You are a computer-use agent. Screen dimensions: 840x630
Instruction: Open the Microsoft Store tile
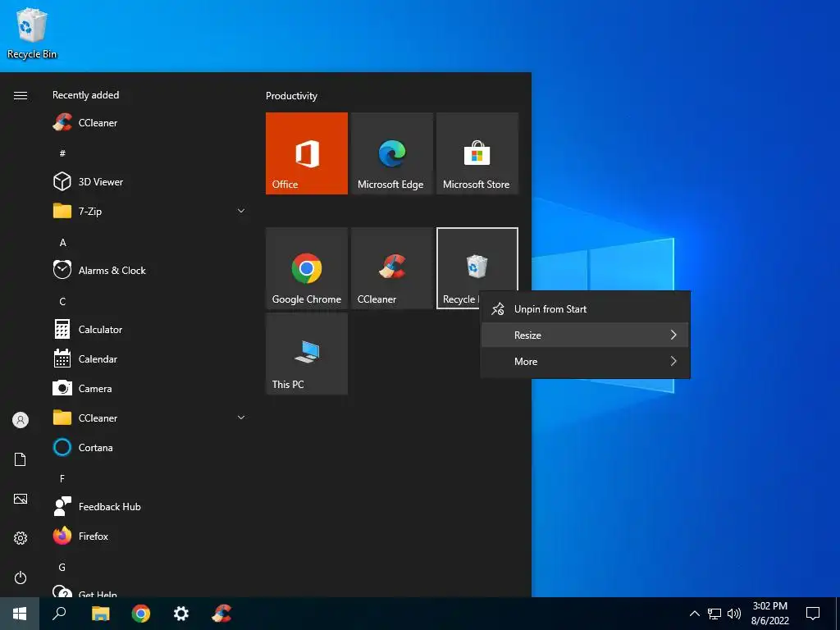tap(477, 153)
